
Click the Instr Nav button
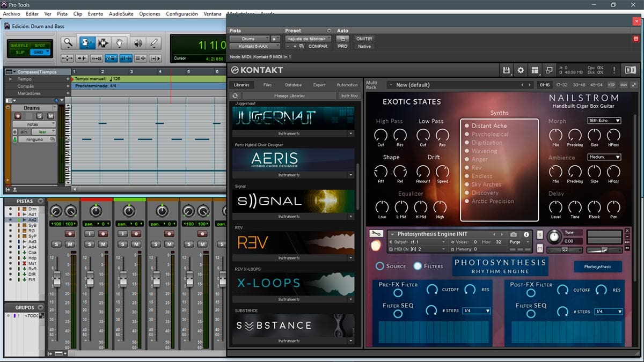[349, 95]
